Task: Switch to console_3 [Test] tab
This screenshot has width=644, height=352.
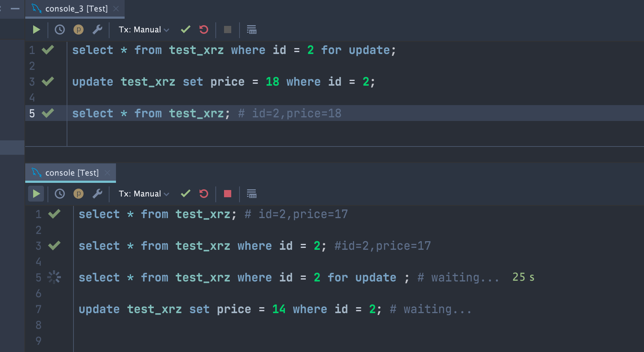Action: (76, 9)
